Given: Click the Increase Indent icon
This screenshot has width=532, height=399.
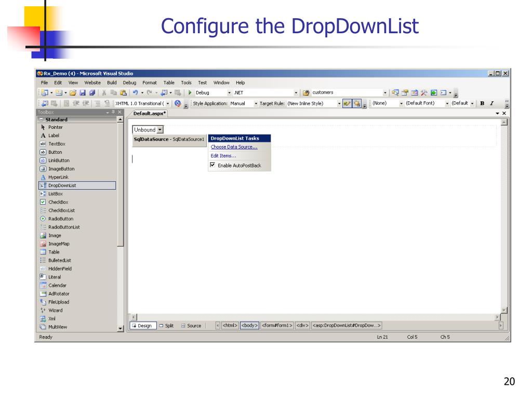Looking at the screenshot, I should 86,103.
